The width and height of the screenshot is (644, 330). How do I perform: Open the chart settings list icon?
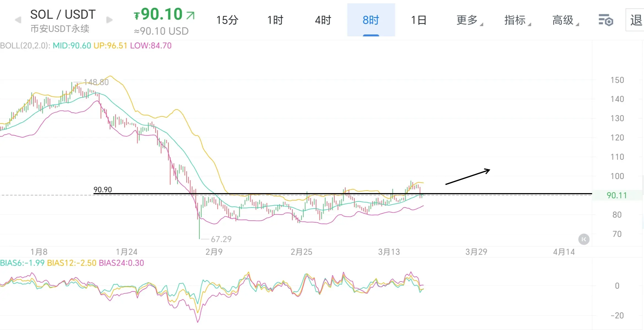tap(605, 20)
